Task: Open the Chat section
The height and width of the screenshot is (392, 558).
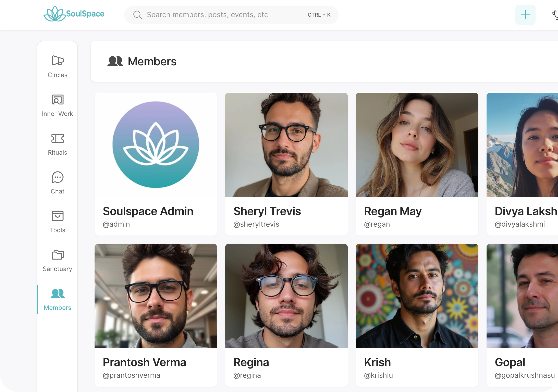Action: [x=57, y=177]
